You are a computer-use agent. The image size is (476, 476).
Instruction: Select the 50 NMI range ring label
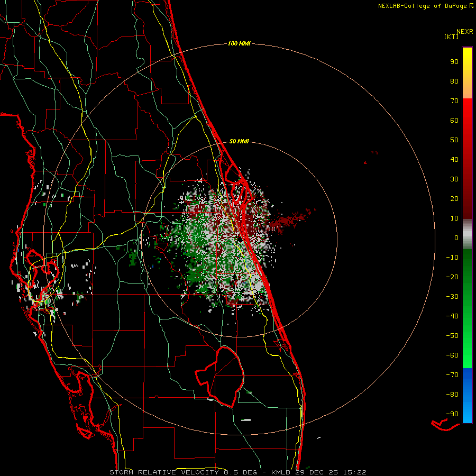pos(239,141)
